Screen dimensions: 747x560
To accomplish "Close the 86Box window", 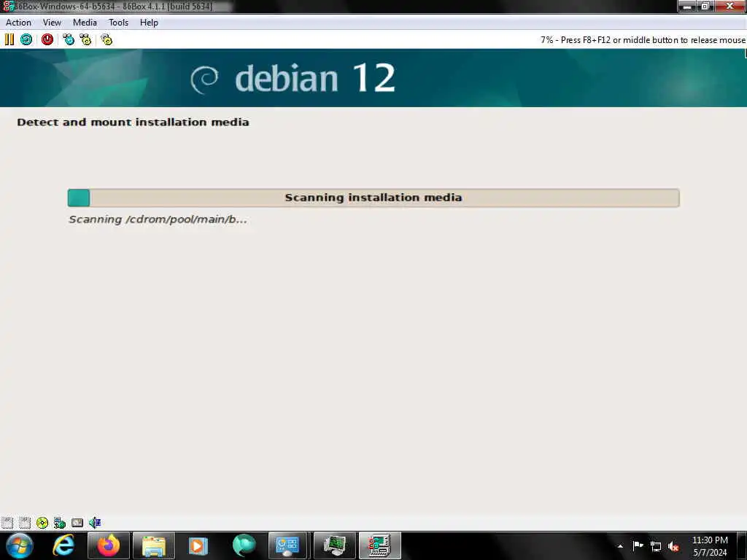I will [729, 6].
